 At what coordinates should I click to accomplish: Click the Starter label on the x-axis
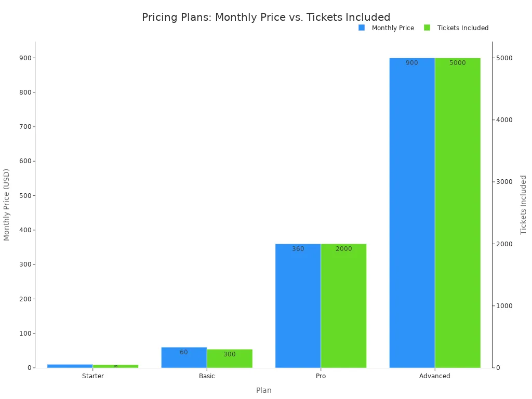point(93,376)
